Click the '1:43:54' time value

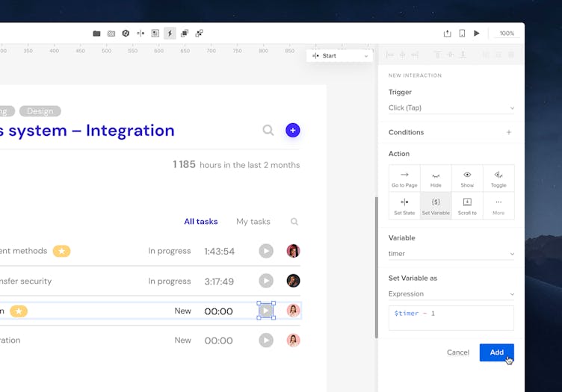(220, 252)
